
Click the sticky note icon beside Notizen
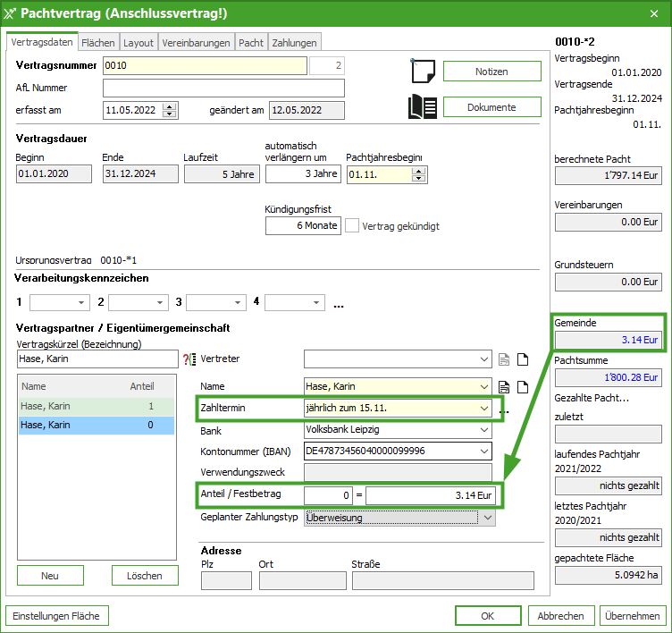point(423,72)
